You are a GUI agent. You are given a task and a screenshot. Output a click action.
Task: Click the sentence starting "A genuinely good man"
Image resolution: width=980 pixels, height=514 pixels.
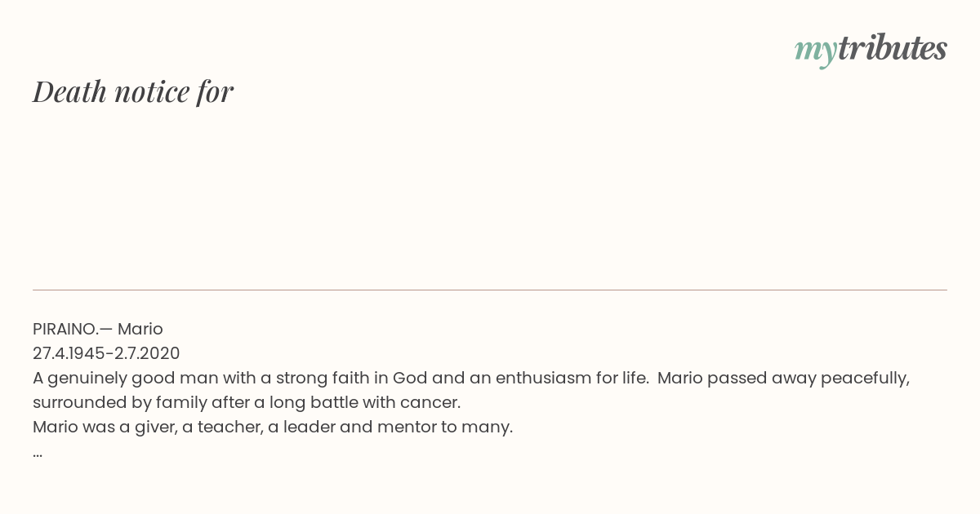[x=341, y=378]
